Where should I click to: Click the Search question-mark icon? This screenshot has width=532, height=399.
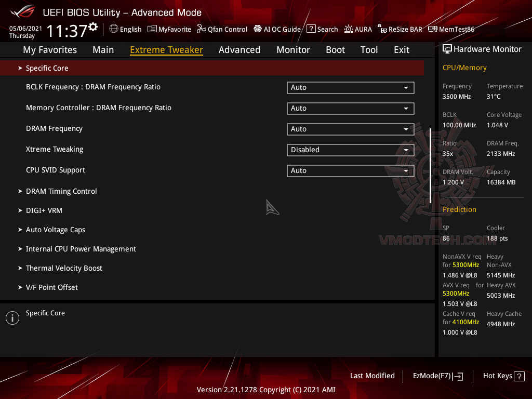311,29
